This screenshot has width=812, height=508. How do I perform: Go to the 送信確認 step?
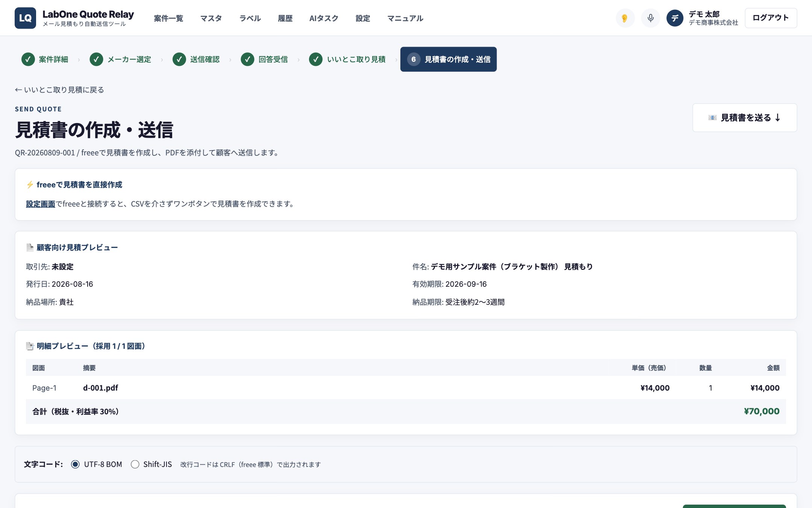click(x=196, y=59)
